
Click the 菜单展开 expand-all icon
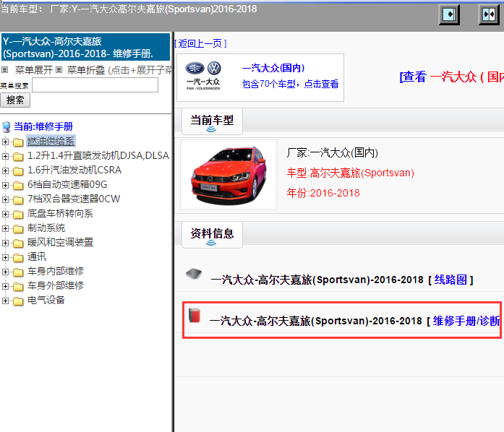(x=5, y=69)
